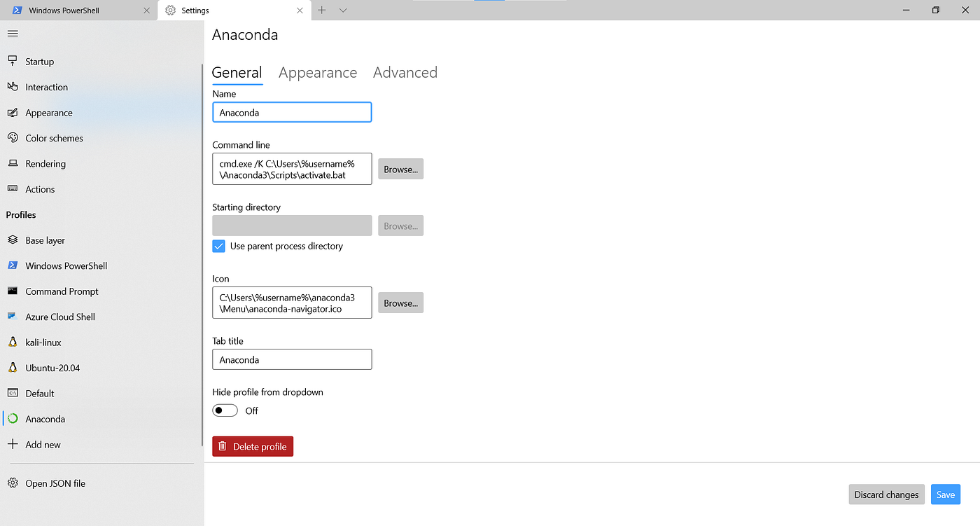The image size is (980, 526).
Task: Save the profile changes
Action: [x=945, y=494]
